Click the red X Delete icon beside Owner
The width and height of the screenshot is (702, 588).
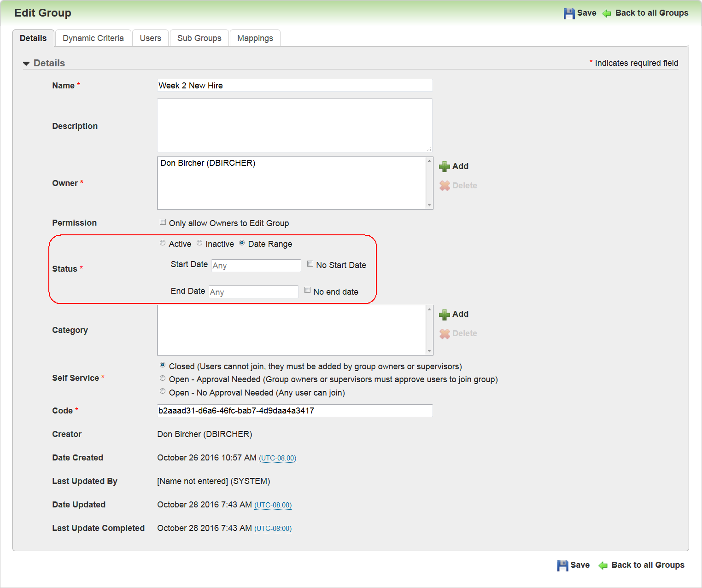[445, 186]
